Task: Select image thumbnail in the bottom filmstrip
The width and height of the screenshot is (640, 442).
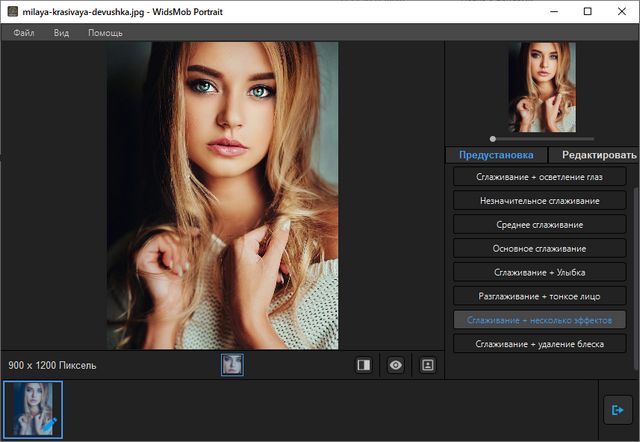Action: 33,410
